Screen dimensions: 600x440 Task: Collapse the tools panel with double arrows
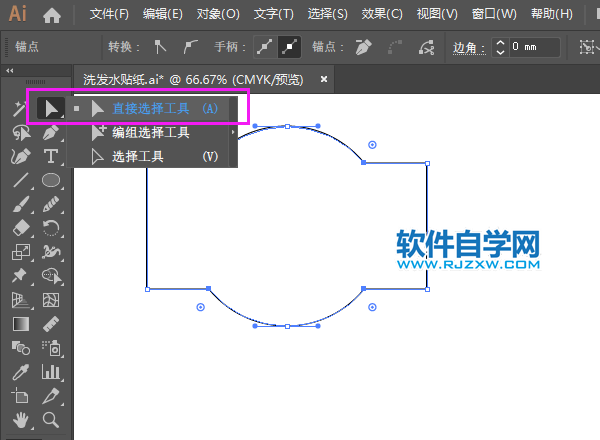coord(10,70)
